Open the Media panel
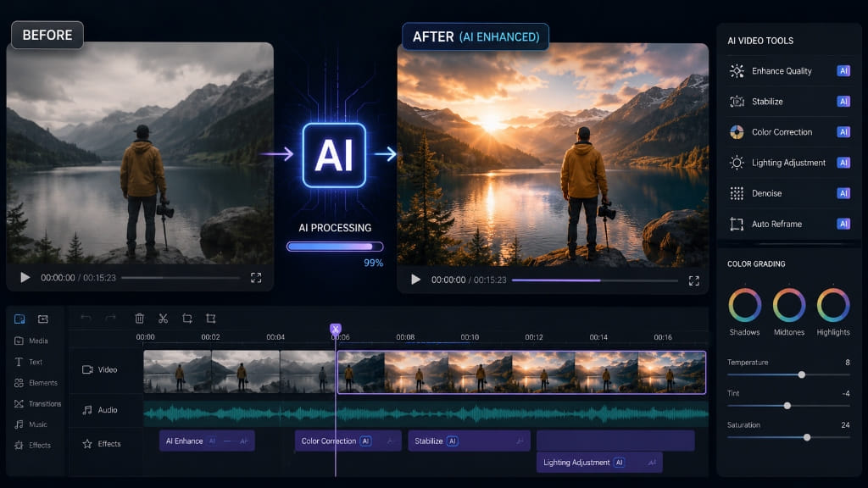The width and height of the screenshot is (868, 488). pyautogui.click(x=31, y=341)
